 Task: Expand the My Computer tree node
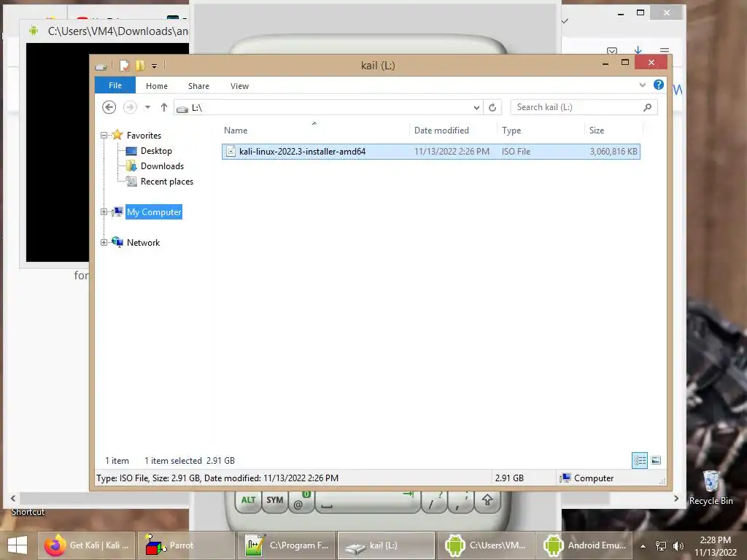tap(104, 212)
